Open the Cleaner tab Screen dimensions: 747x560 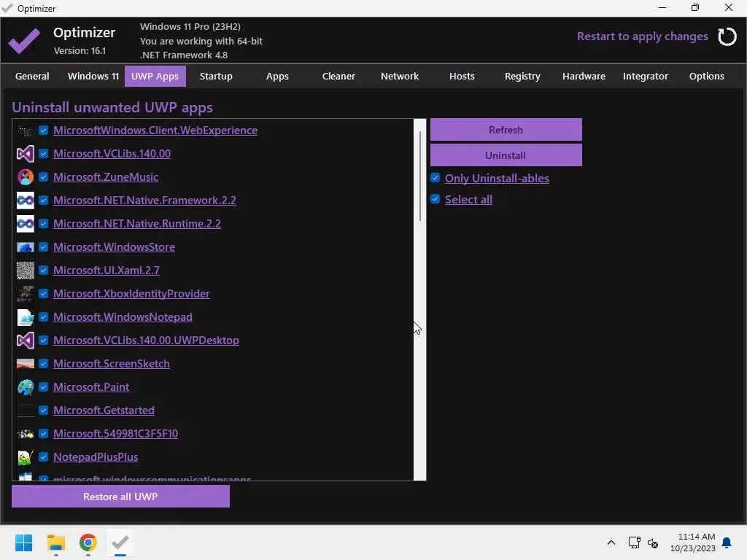(338, 76)
